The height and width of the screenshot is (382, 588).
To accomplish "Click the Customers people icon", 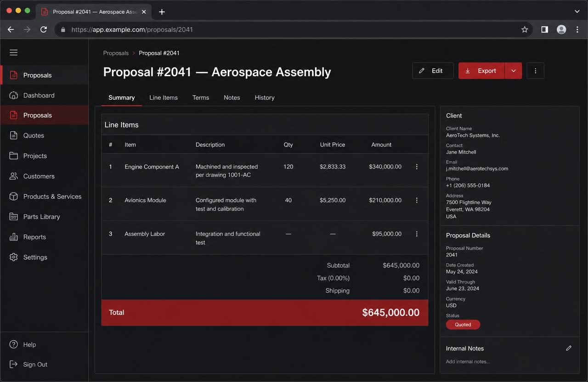I will 14,176.
